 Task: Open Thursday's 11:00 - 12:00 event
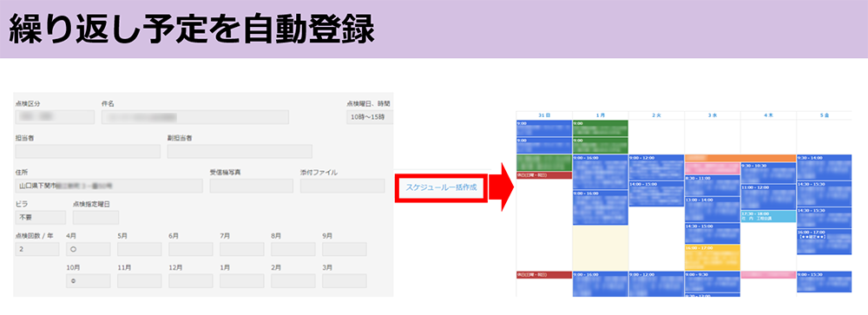click(x=768, y=196)
